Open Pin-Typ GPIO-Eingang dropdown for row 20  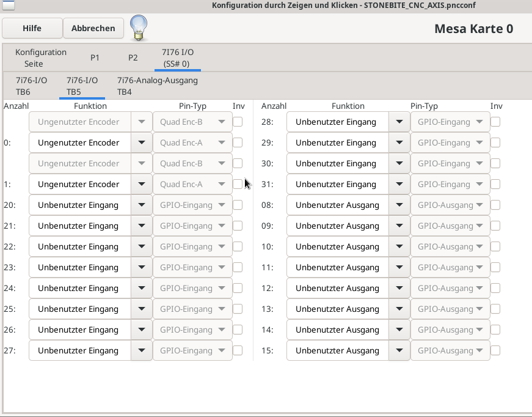pos(192,205)
